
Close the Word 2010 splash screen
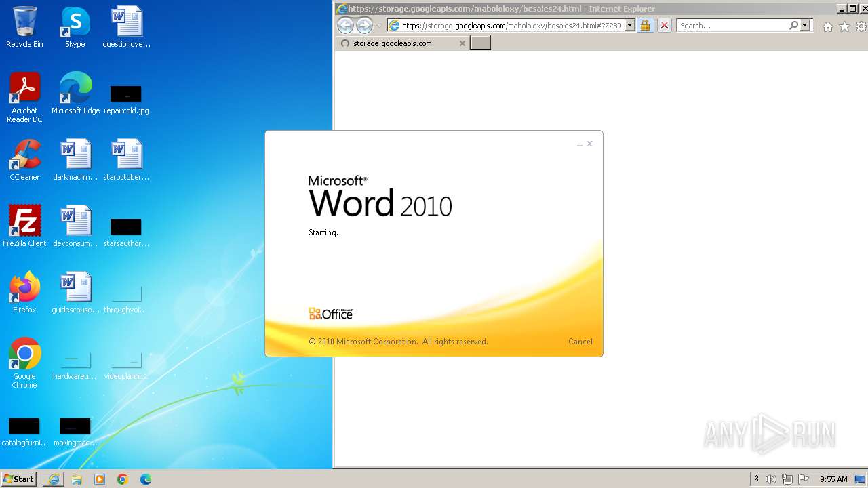point(590,144)
